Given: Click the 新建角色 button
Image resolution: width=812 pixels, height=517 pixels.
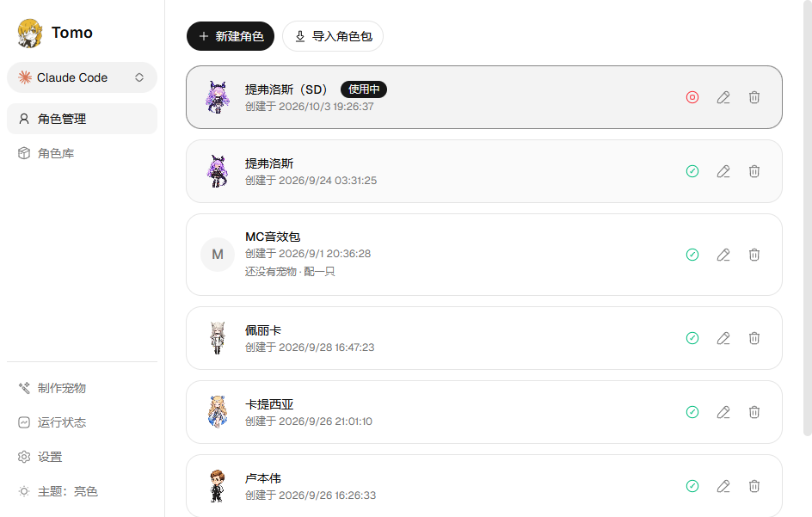Looking at the screenshot, I should (x=231, y=36).
